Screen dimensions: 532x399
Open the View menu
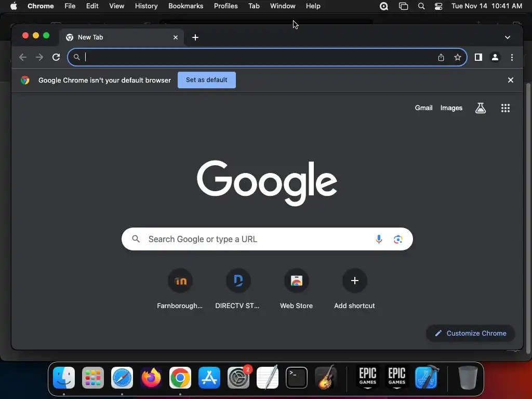click(x=117, y=6)
